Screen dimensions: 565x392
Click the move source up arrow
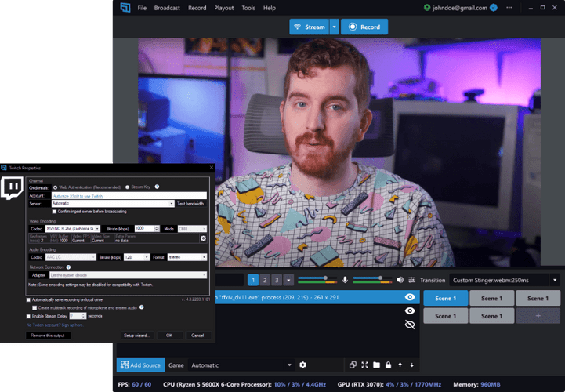point(400,365)
